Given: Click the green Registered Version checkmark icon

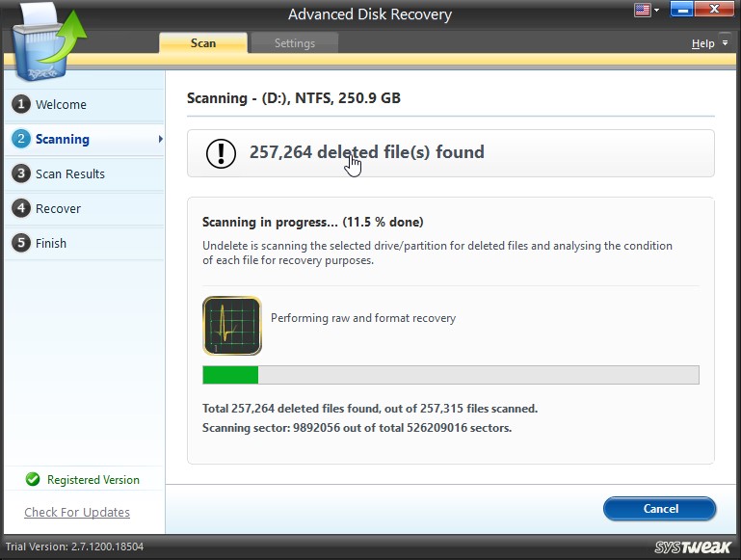Looking at the screenshot, I should tap(33, 479).
